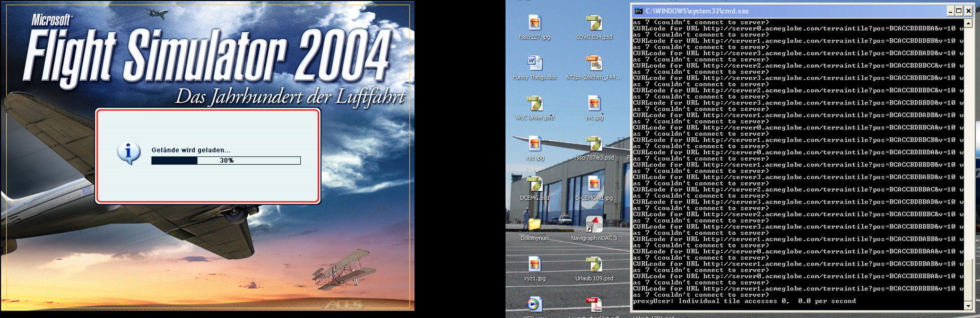Launch the Navigraph nDAC 3 shortcut

pos(594,225)
